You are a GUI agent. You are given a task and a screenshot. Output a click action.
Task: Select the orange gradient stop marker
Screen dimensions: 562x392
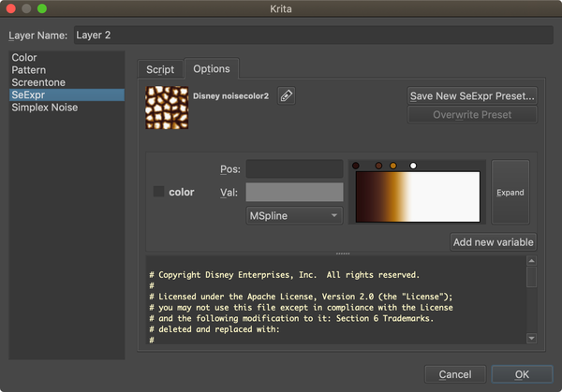coord(393,166)
